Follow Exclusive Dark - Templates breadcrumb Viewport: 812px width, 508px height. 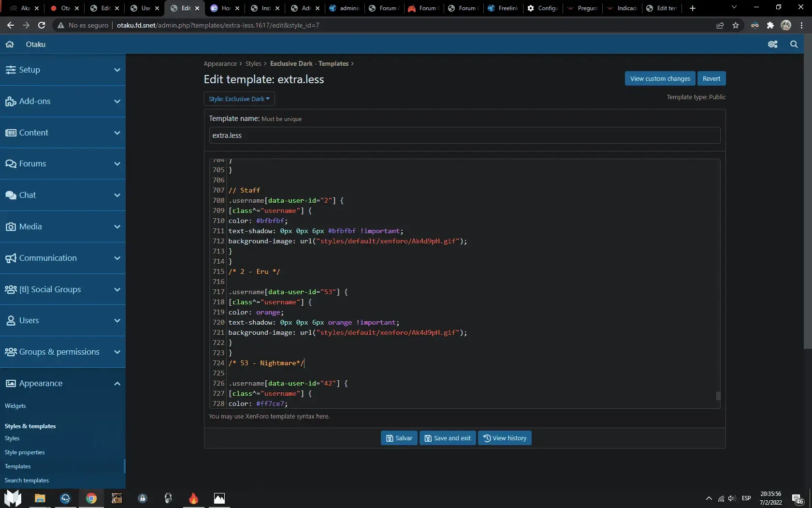(309, 63)
